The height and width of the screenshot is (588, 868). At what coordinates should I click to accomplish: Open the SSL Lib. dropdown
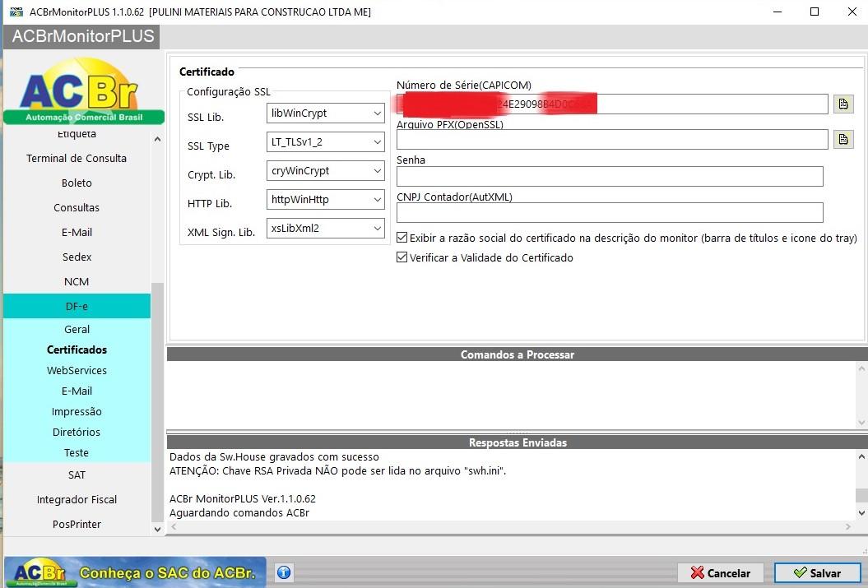tap(326, 113)
